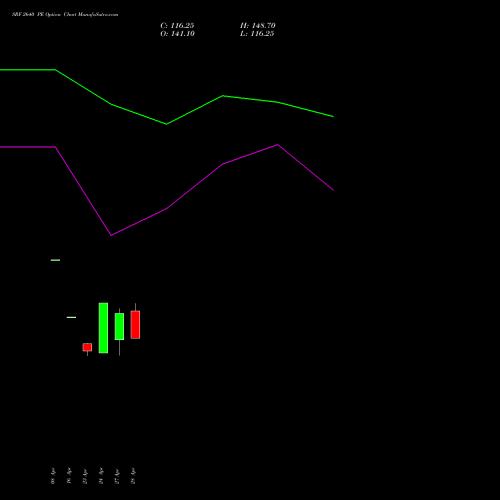Click the high price value H: 148.70
This screenshot has height=500, width=500.
pos(258,26)
